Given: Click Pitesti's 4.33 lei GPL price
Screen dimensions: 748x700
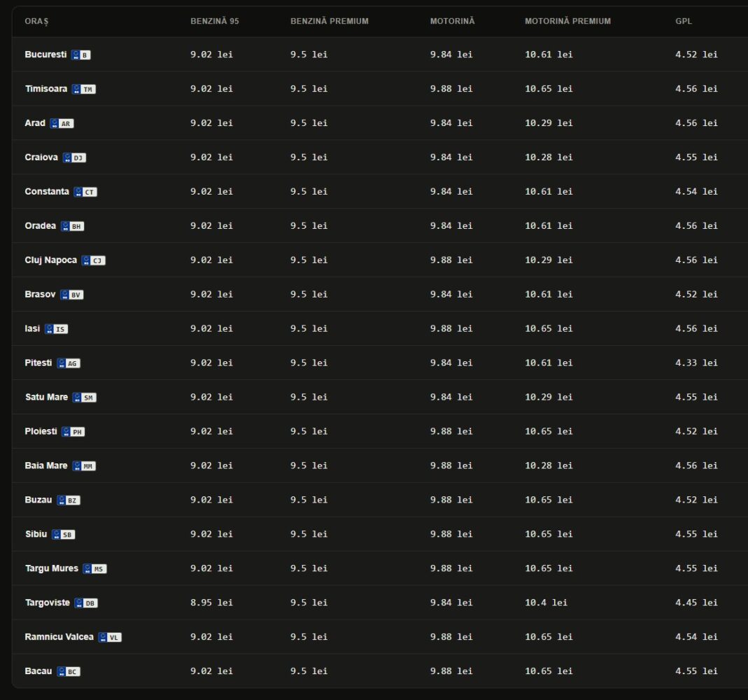Looking at the screenshot, I should [x=696, y=363].
